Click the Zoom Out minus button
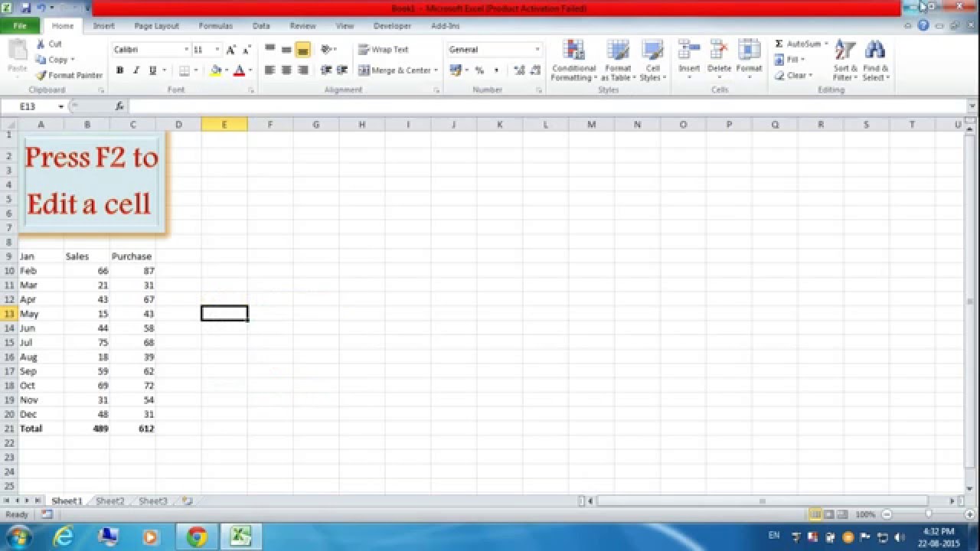This screenshot has width=980, height=551. click(887, 515)
